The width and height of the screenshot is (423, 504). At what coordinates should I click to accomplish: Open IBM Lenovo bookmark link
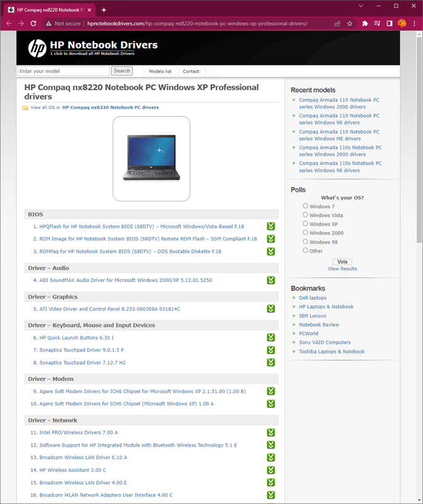click(312, 316)
